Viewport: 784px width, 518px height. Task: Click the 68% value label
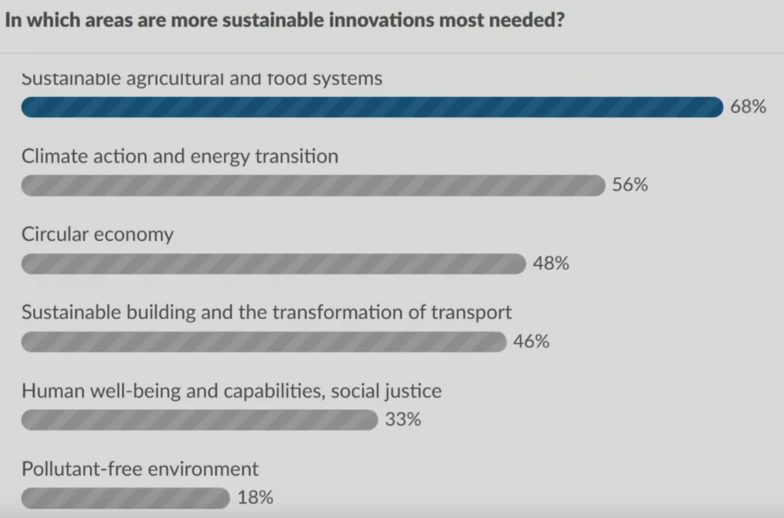pyautogui.click(x=747, y=107)
